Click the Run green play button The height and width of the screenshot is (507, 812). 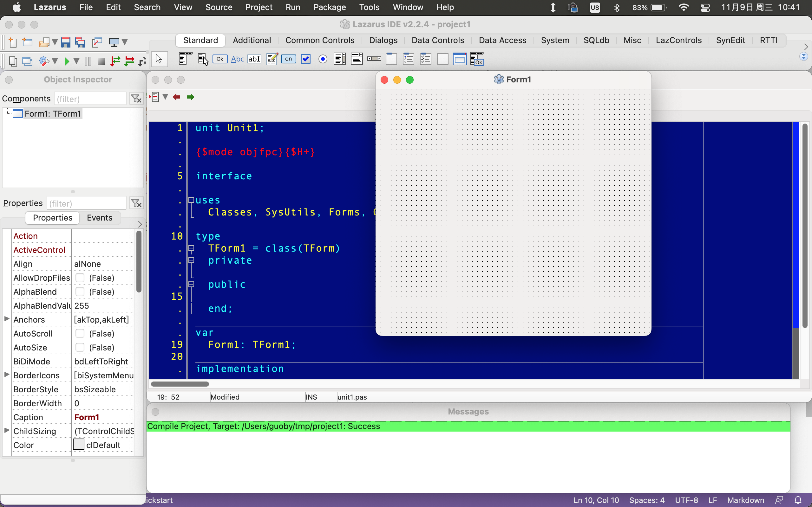(x=66, y=61)
